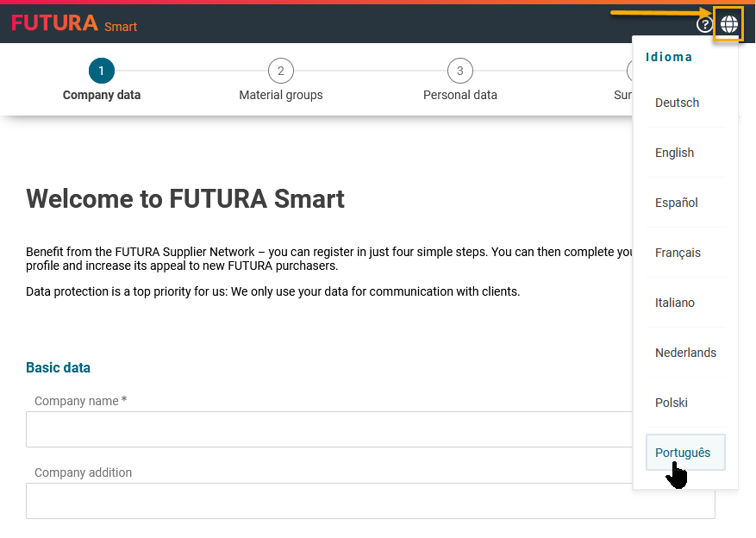
Task: Focus the Company name input field
Action: tap(328, 429)
